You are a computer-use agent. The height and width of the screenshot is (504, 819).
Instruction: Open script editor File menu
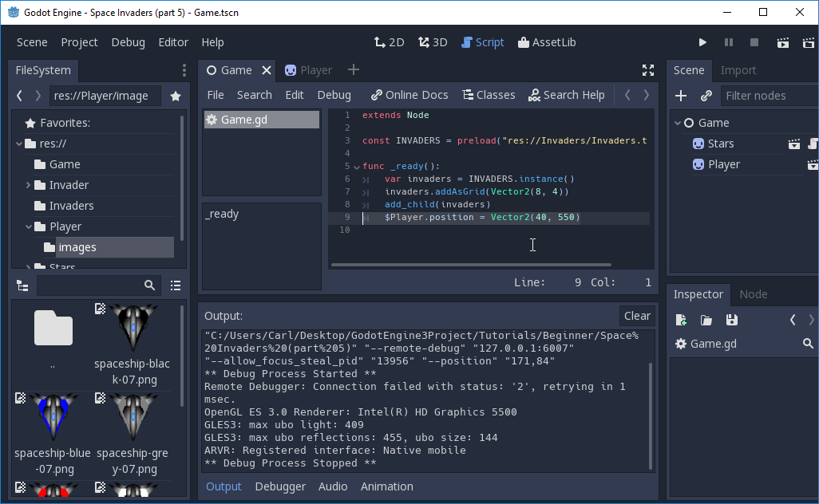point(216,95)
